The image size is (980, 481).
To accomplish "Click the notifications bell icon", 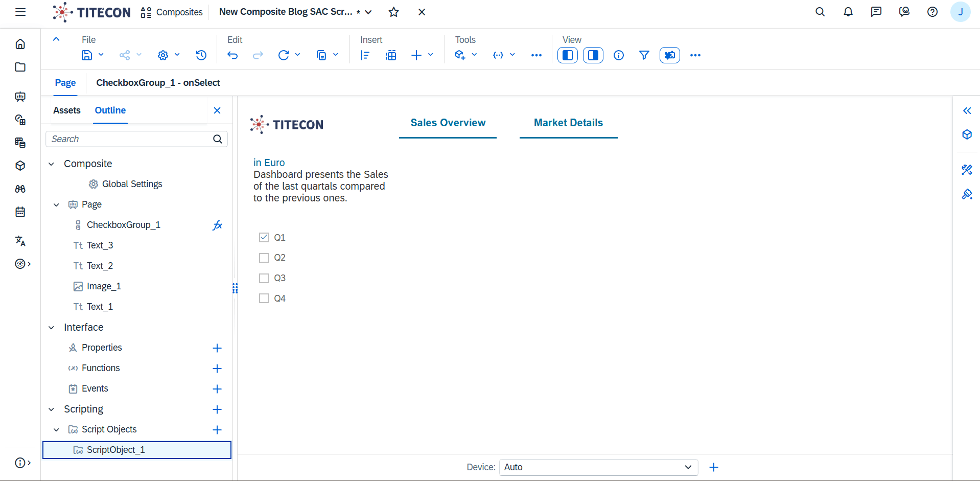I will [x=848, y=12].
